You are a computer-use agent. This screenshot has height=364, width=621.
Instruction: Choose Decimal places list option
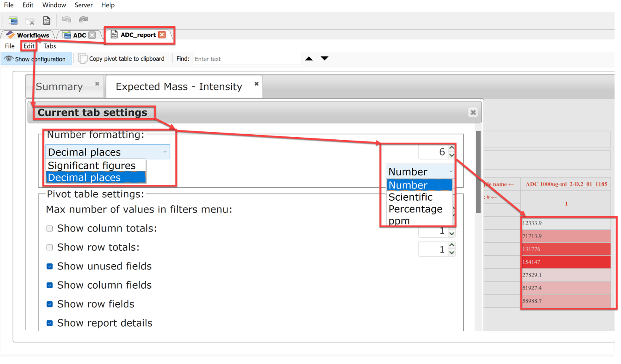pos(96,178)
